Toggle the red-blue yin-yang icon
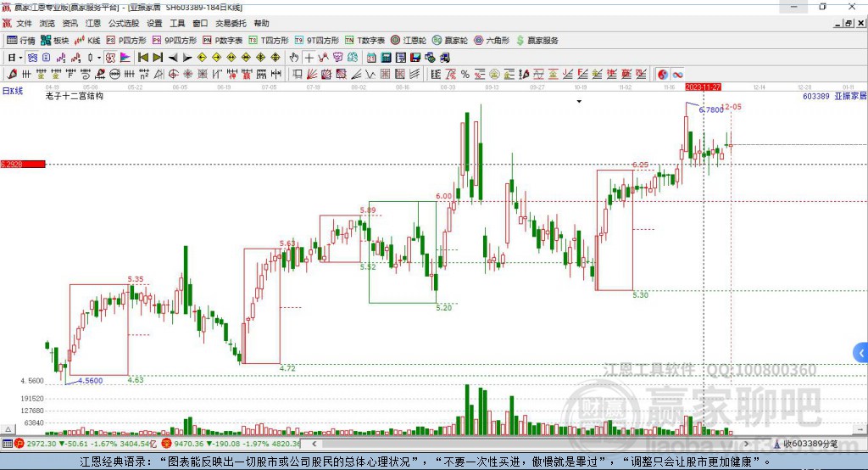The image size is (868, 470). click(x=662, y=75)
